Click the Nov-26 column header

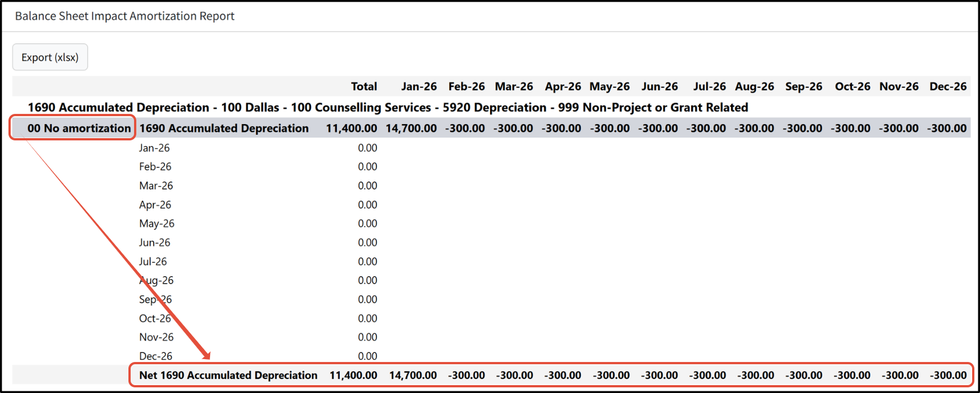tap(899, 86)
